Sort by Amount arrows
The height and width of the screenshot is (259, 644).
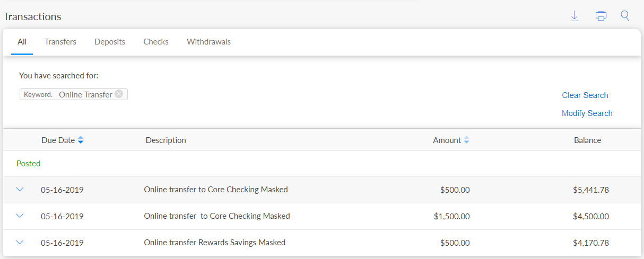[466, 140]
